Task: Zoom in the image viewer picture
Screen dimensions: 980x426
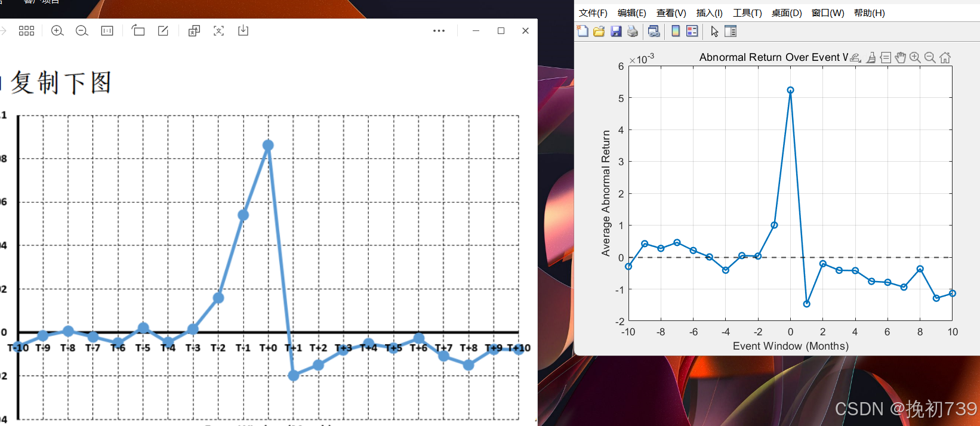Action: (57, 31)
